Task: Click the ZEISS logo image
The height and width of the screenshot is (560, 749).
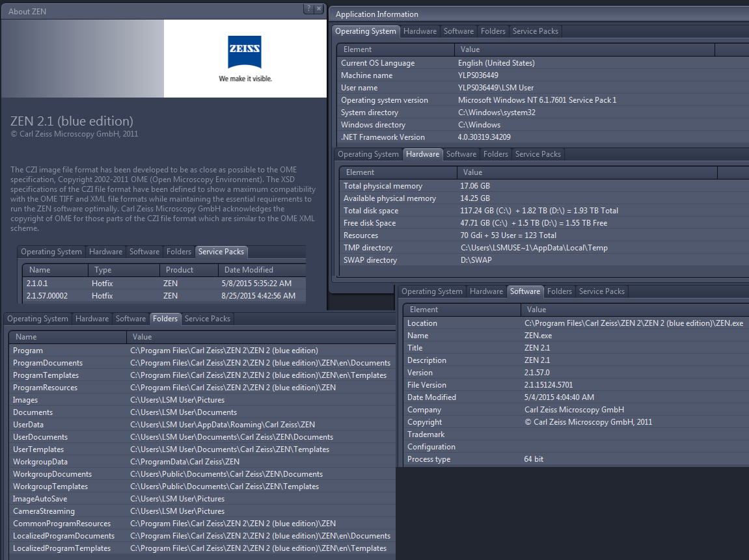Action: click(x=245, y=59)
